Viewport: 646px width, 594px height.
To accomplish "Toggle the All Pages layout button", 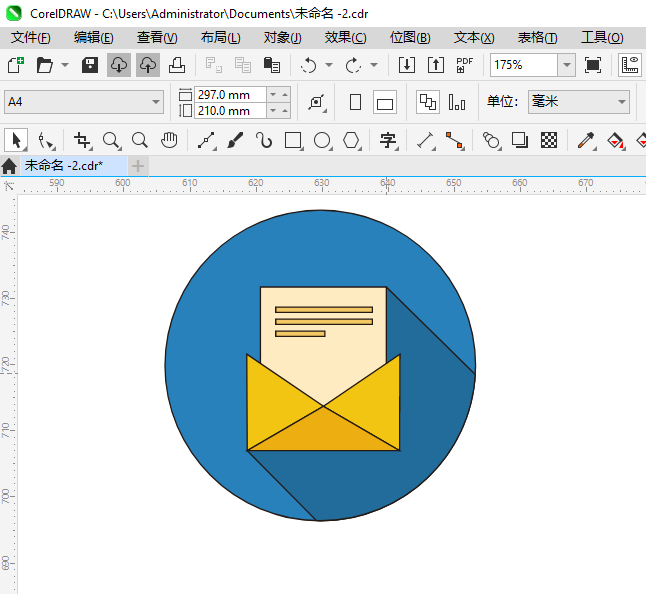I will [x=428, y=102].
